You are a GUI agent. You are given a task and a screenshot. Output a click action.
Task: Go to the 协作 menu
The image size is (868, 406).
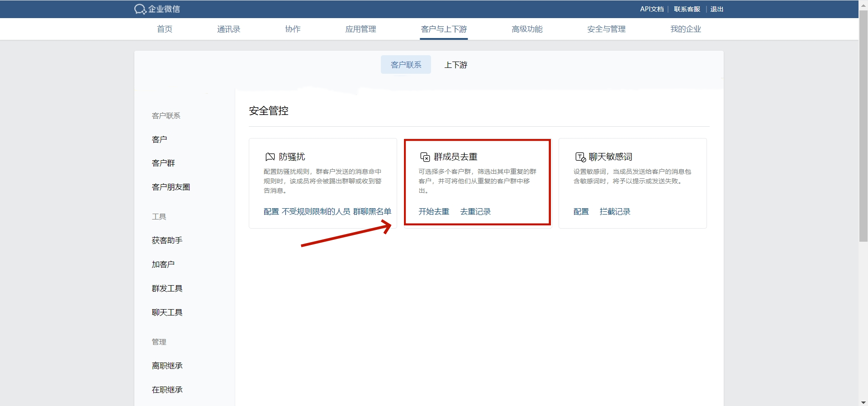[293, 29]
